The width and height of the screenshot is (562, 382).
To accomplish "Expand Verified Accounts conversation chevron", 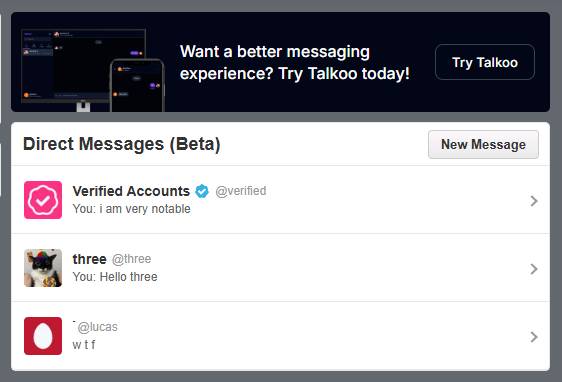I will [x=534, y=201].
